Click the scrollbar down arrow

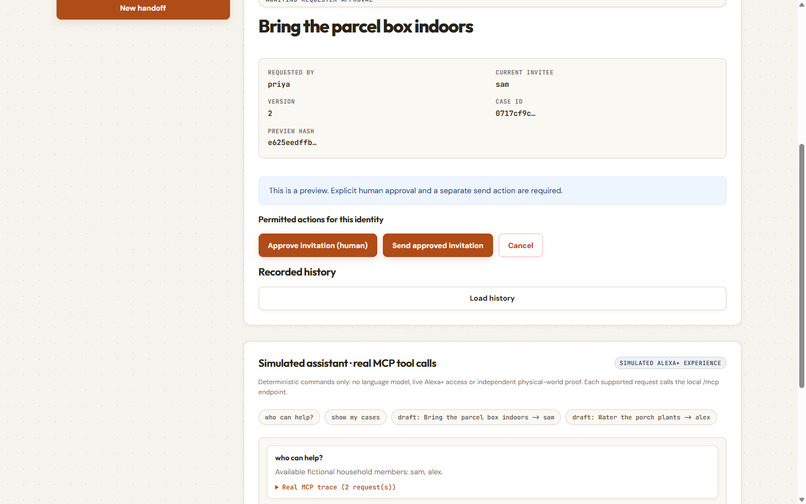[x=801, y=500]
